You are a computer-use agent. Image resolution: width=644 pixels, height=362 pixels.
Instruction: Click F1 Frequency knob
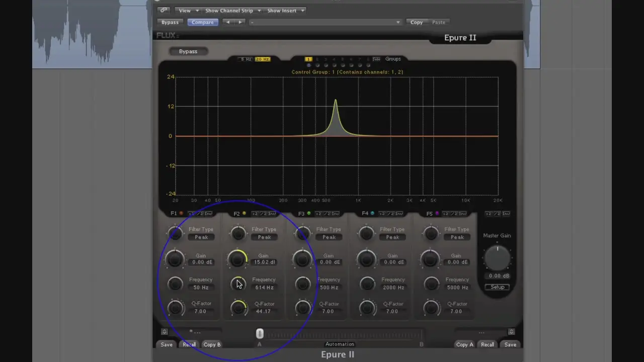pyautogui.click(x=175, y=284)
